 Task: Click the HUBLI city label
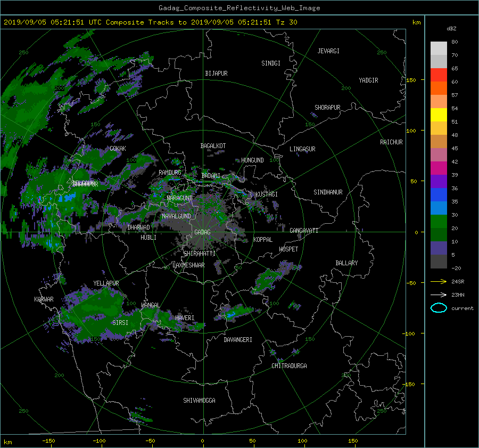148,238
